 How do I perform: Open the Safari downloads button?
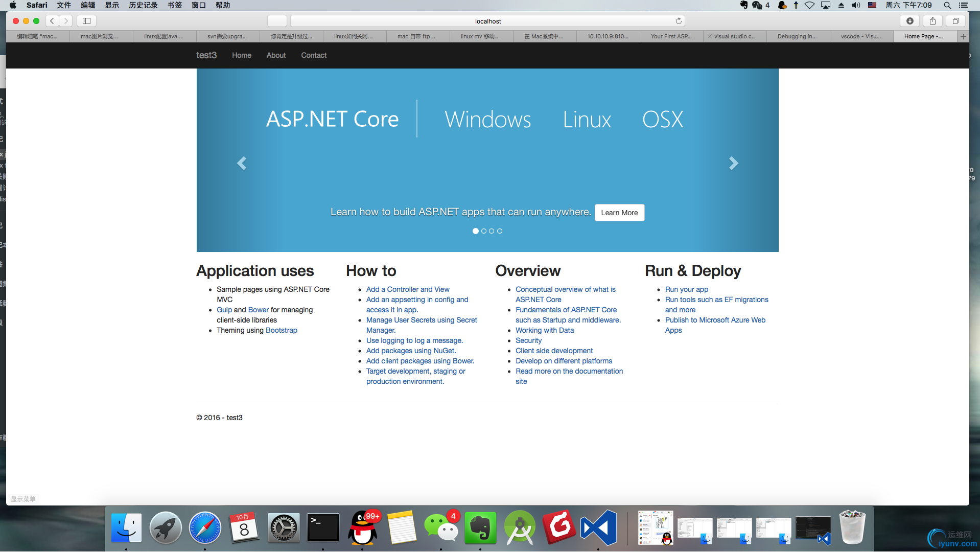pos(909,21)
